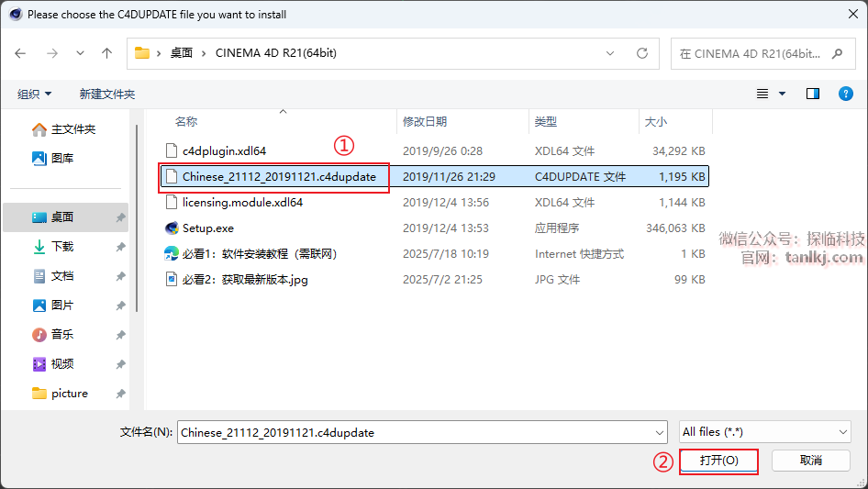Sort by 修改日期 column header
Image resolution: width=868 pixels, height=489 pixels.
coord(425,122)
